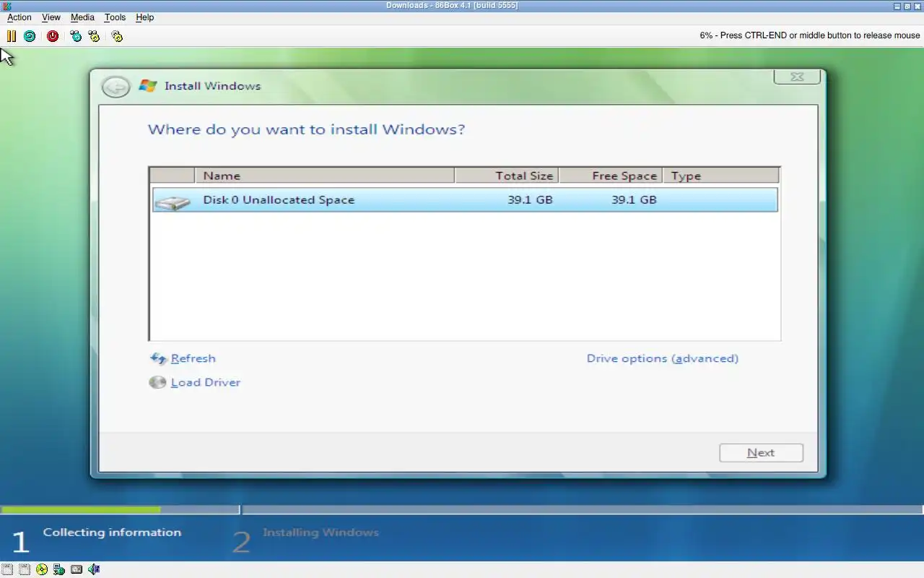
Task: Select the Disk 0 Unallocated Space row
Action: click(465, 200)
